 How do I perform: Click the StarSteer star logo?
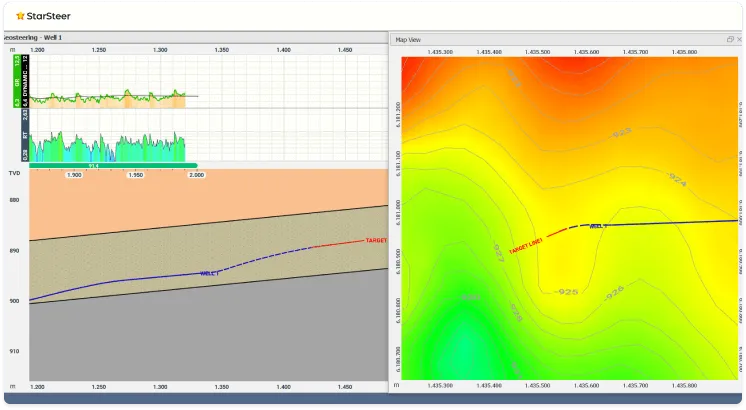pos(20,16)
